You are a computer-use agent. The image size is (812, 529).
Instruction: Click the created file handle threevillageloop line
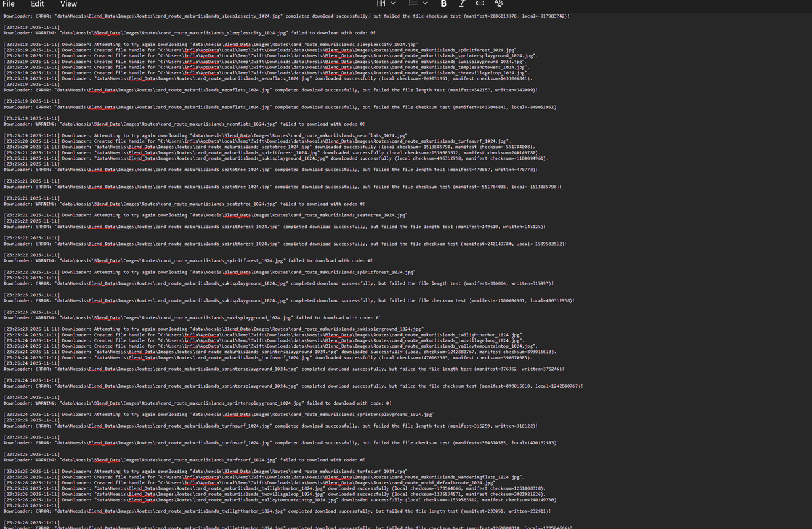265,72
